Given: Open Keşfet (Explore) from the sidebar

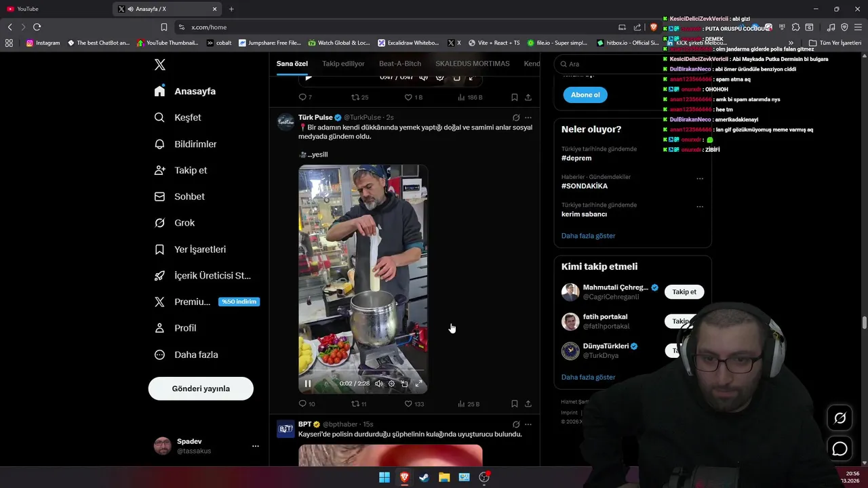Looking at the screenshot, I should (x=178, y=117).
